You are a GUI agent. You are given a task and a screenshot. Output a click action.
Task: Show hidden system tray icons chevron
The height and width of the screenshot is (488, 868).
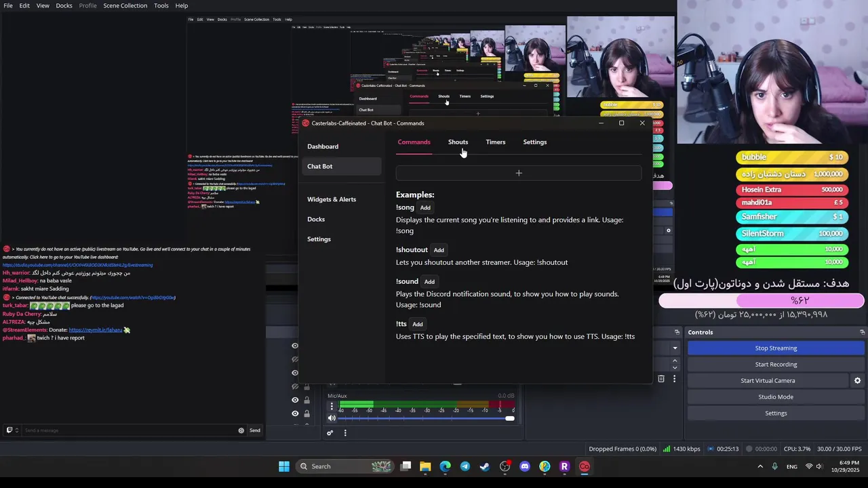(x=760, y=466)
